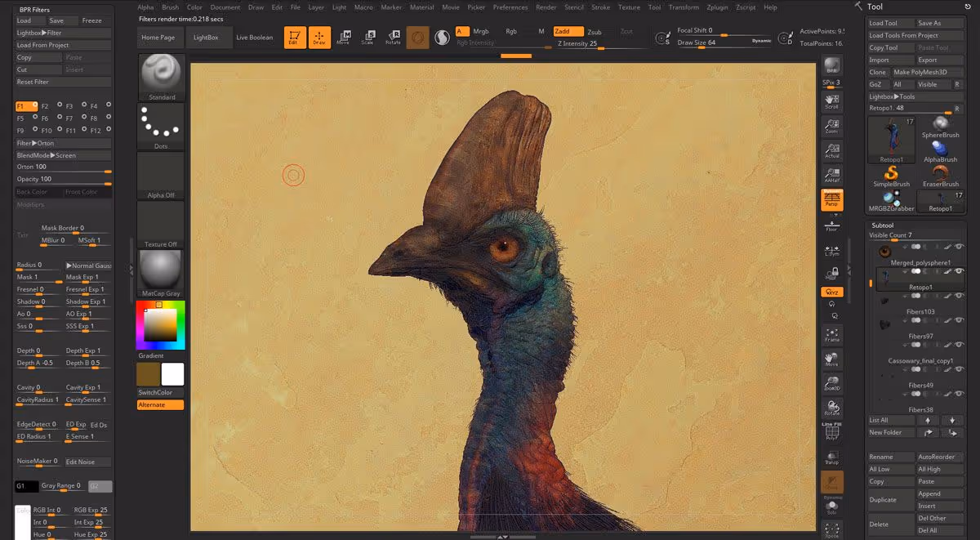Select the EraserBrush tool
The width and height of the screenshot is (980, 540).
[940, 176]
